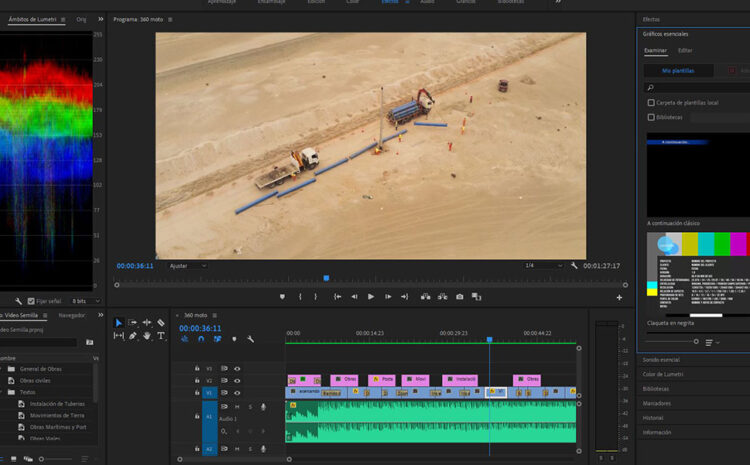Viewport: 750px width, 465px height.
Task: Toggle V3 track lock
Action: click(197, 369)
